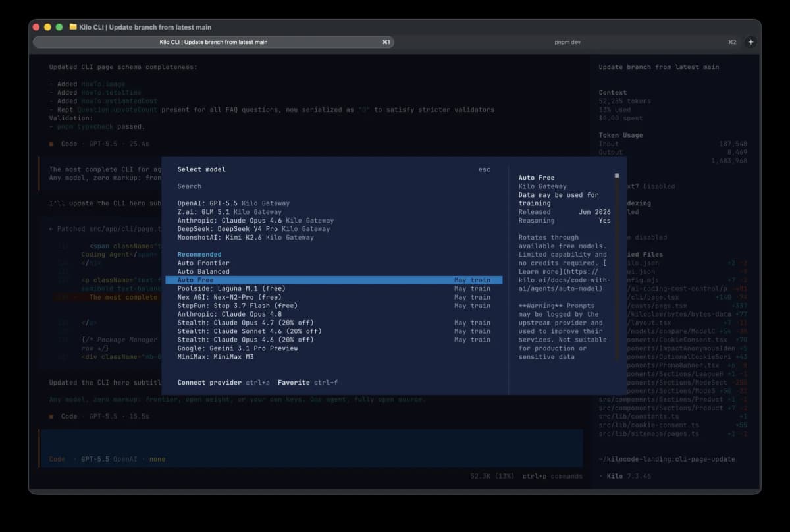The width and height of the screenshot is (790, 532).
Task: Click the Auto Free title in details pane
Action: tap(536, 178)
